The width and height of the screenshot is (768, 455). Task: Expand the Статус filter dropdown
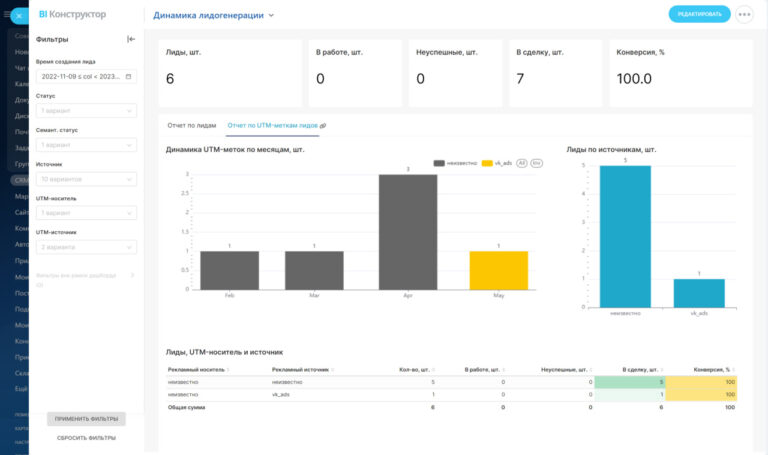[x=86, y=111]
